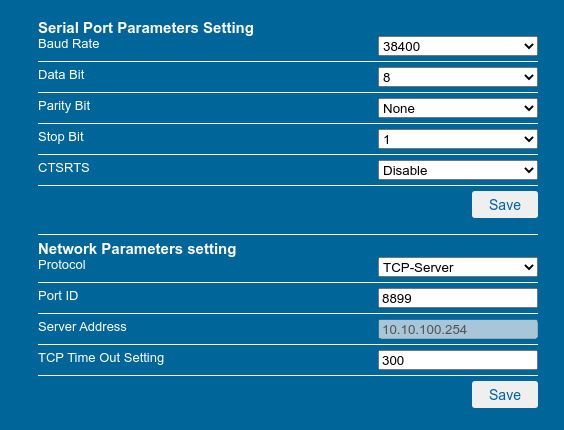Save the serial port parameters
Screen dimensions: 564x430
tap(505, 204)
